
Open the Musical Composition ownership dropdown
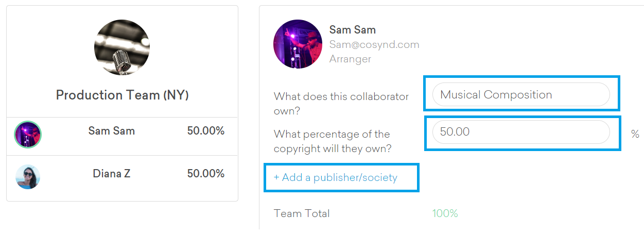tap(520, 95)
